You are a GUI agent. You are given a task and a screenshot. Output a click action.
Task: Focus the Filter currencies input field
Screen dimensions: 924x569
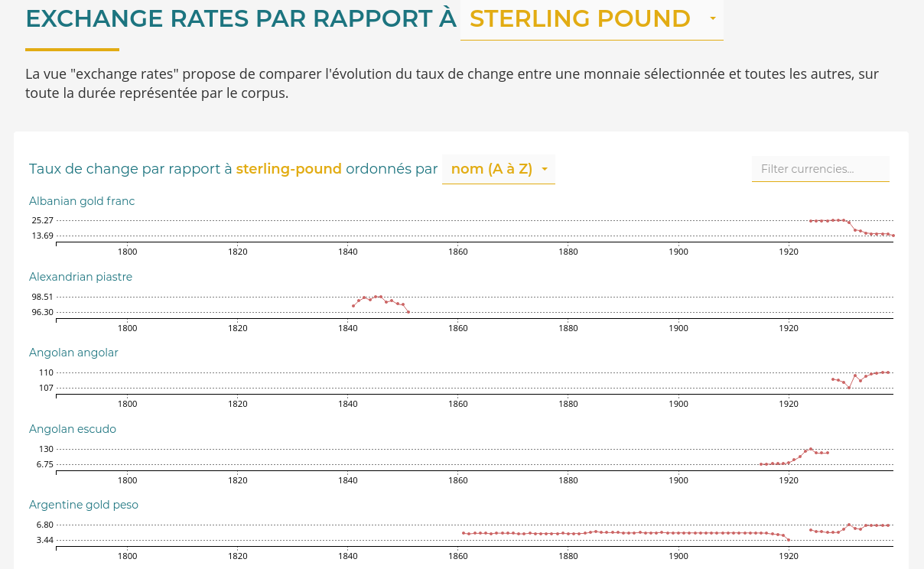coord(820,169)
